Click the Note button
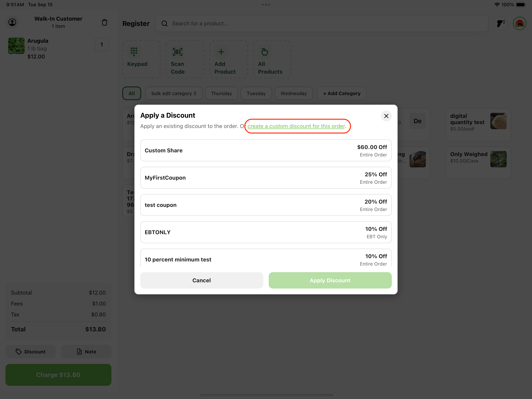Viewport: 532px width, 399px height. pyautogui.click(x=86, y=352)
